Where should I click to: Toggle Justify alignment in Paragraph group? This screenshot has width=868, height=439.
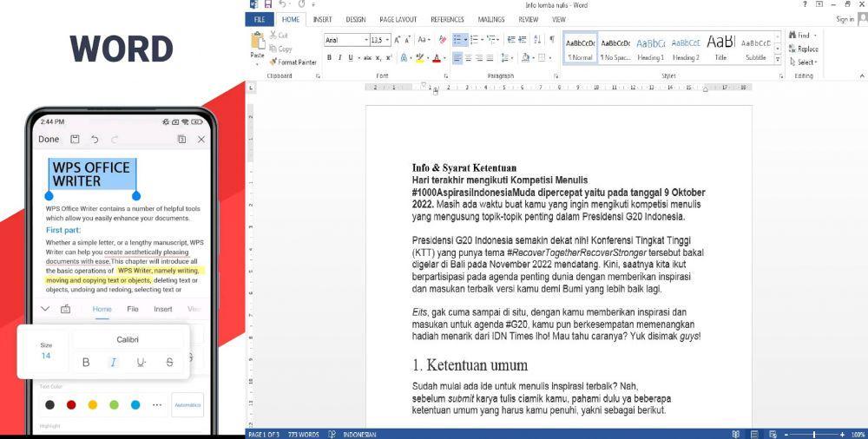[490, 57]
